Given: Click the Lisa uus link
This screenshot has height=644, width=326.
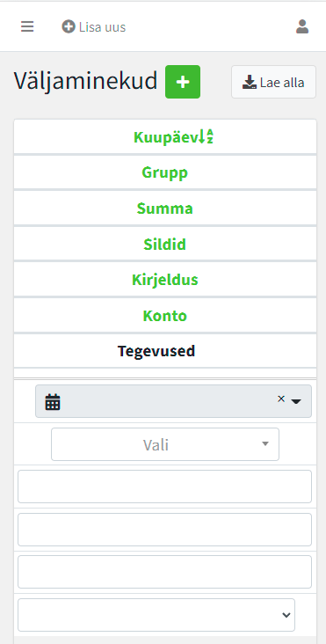Looking at the screenshot, I should (94, 27).
